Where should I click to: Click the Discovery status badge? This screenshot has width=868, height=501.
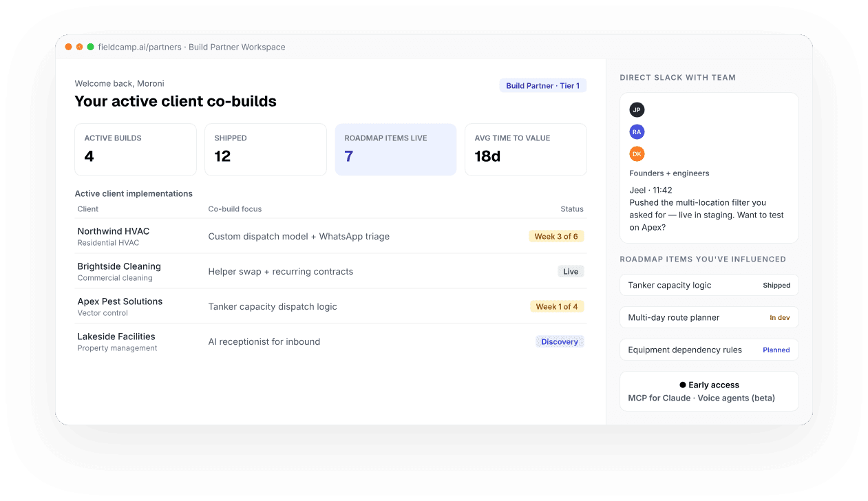click(559, 342)
